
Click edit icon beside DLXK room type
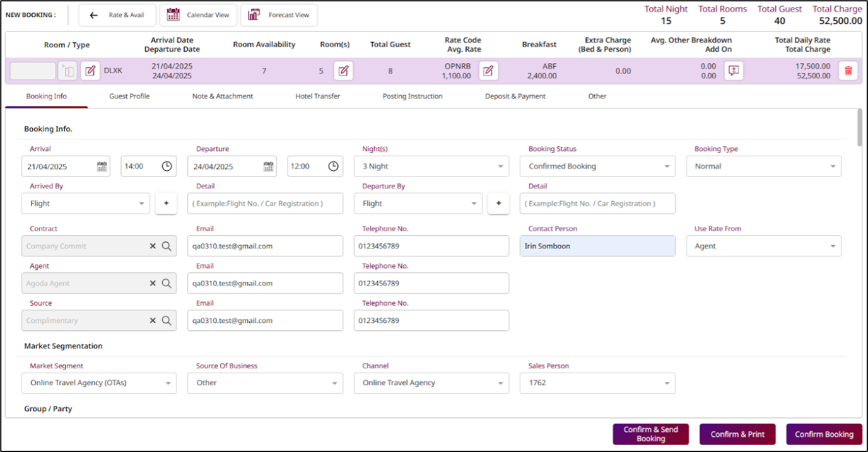[90, 71]
